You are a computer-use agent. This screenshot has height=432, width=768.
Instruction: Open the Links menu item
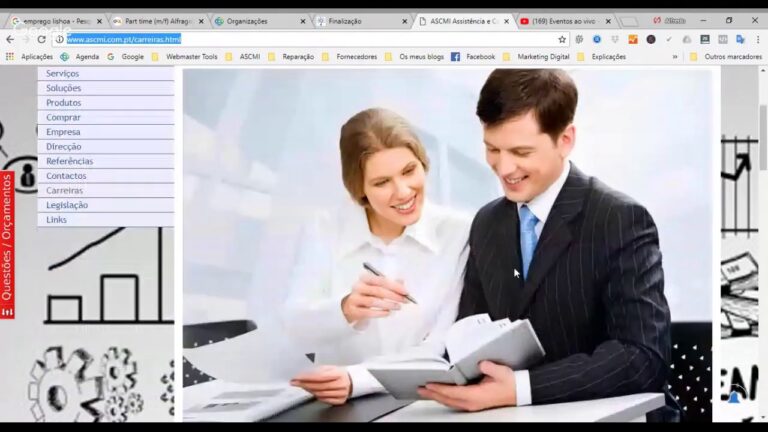(106, 220)
